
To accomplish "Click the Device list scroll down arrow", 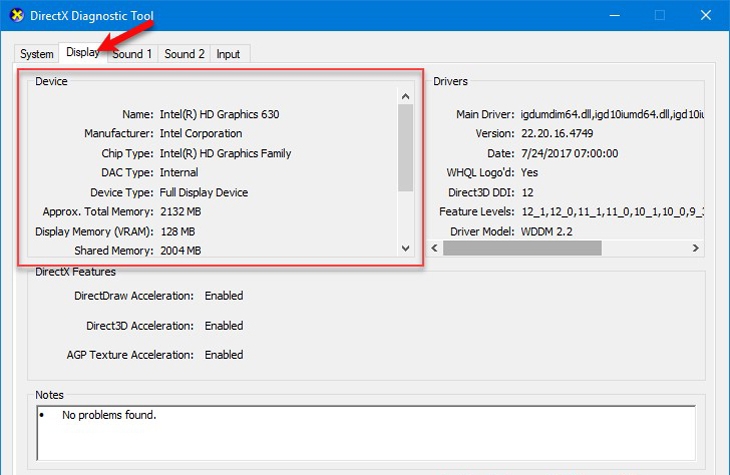I will (x=406, y=249).
